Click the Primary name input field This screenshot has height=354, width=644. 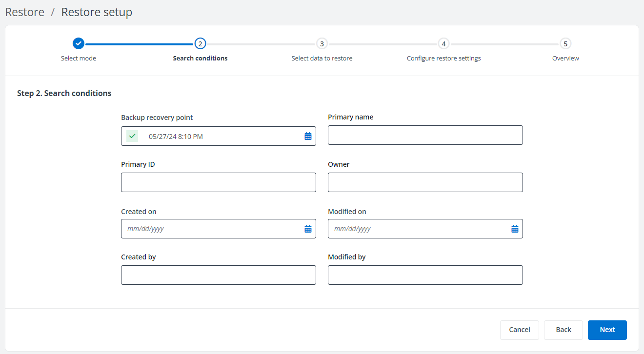click(425, 135)
